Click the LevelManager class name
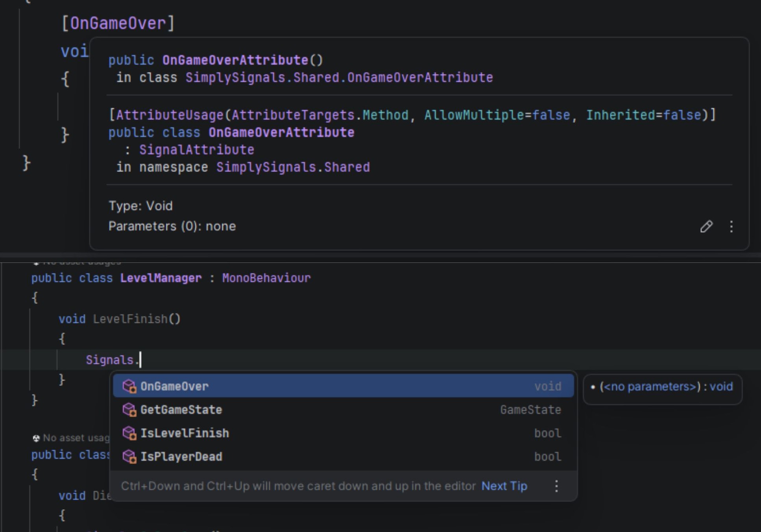The height and width of the screenshot is (532, 761). (x=161, y=278)
